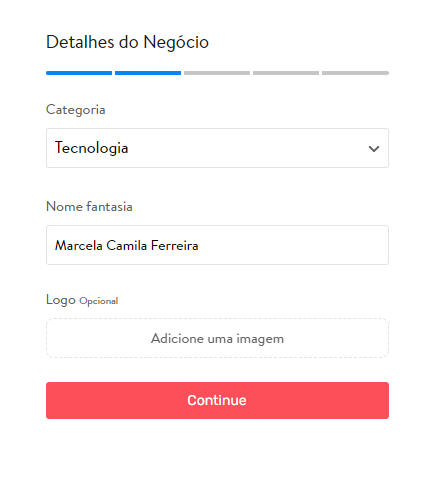Focus the Nome fantasia input field

(217, 245)
